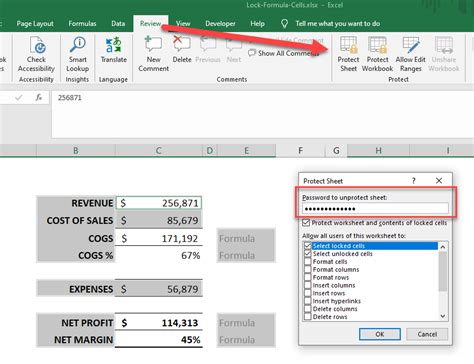Enable Format rows permission
This screenshot has height=364, width=474.
click(x=308, y=277)
